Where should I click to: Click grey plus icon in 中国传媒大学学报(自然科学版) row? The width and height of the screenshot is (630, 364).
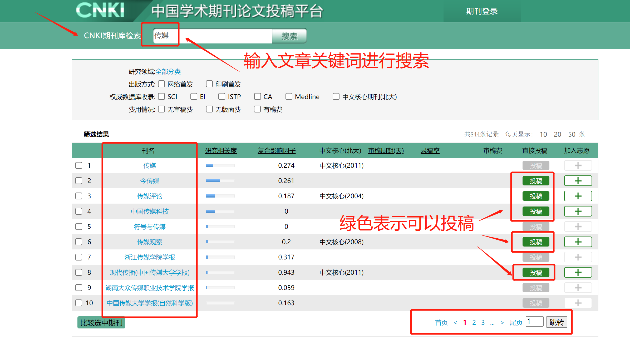tap(578, 303)
